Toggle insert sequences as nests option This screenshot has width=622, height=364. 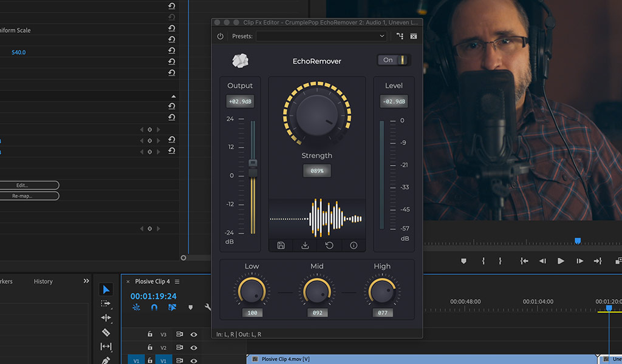coord(136,308)
